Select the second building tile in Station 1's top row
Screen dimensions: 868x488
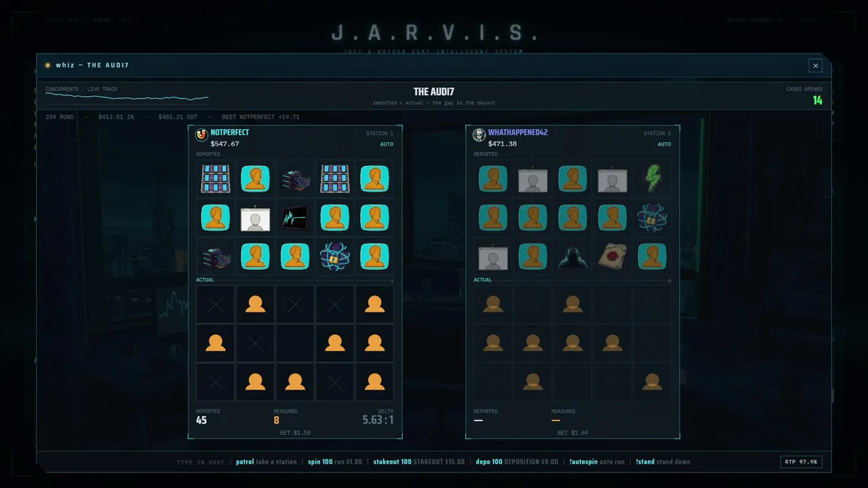[334, 179]
